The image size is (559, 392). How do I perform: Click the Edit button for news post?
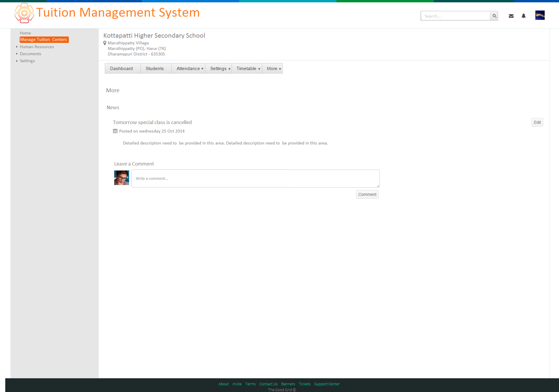[x=537, y=122]
